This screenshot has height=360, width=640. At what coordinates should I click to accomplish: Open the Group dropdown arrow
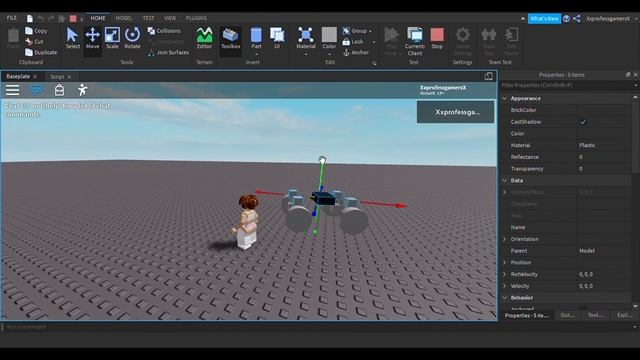coord(370,31)
